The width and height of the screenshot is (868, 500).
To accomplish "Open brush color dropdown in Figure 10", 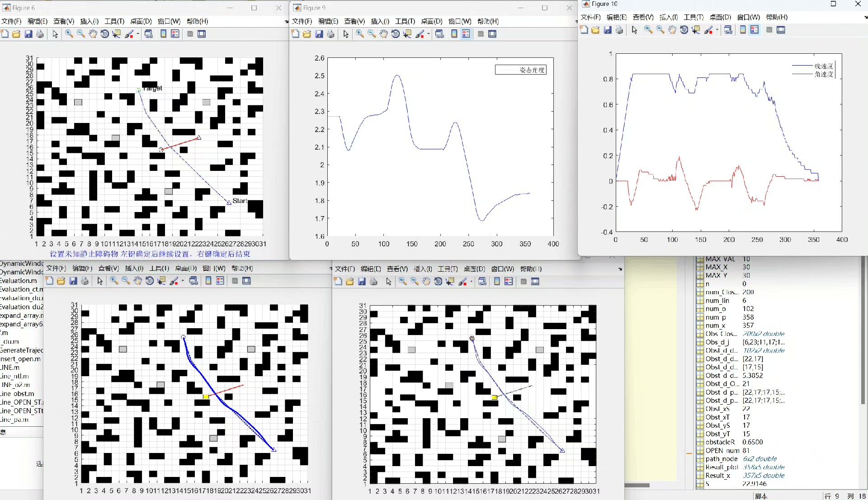I will pyautogui.click(x=717, y=30).
